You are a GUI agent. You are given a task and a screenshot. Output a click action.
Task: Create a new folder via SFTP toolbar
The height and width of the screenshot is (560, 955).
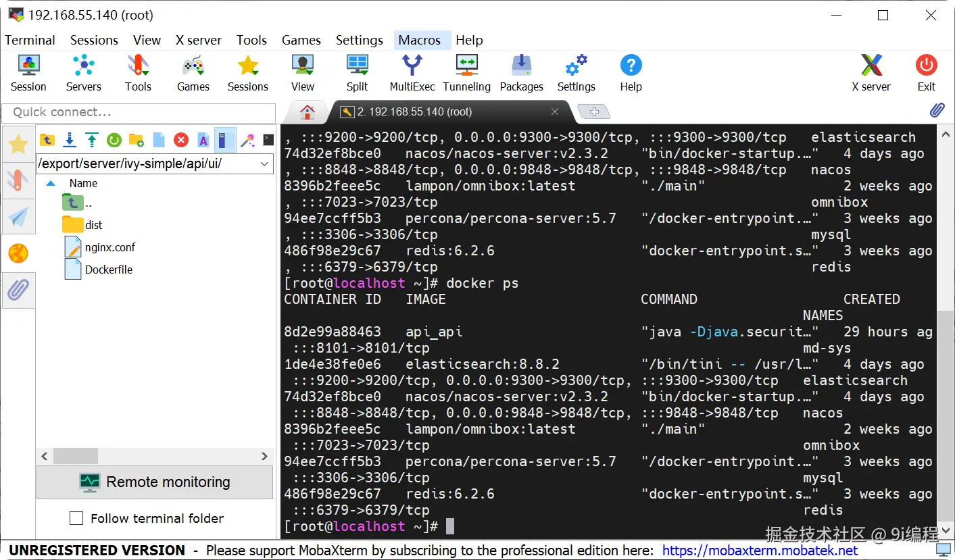[136, 140]
